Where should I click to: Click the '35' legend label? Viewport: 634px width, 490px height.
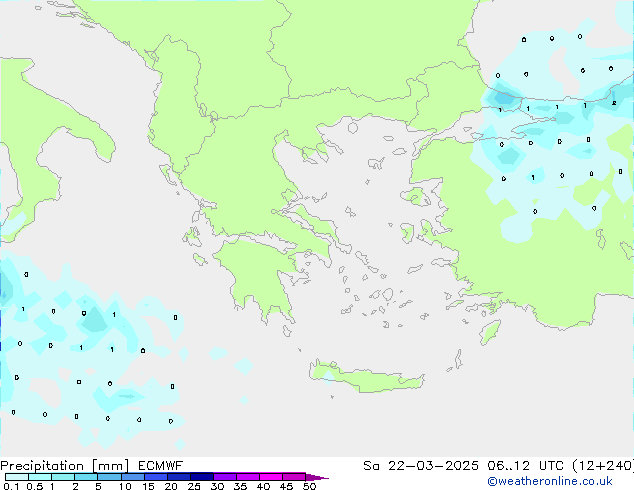[240, 486]
